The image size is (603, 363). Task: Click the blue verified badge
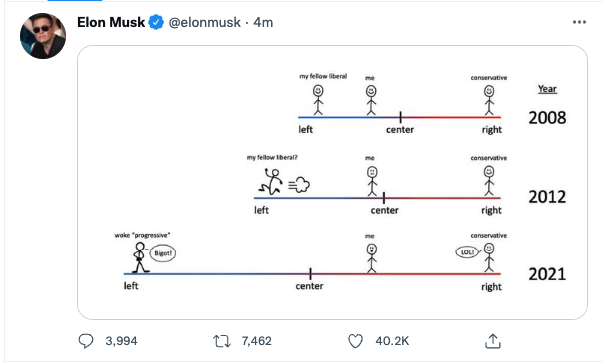coord(156,22)
